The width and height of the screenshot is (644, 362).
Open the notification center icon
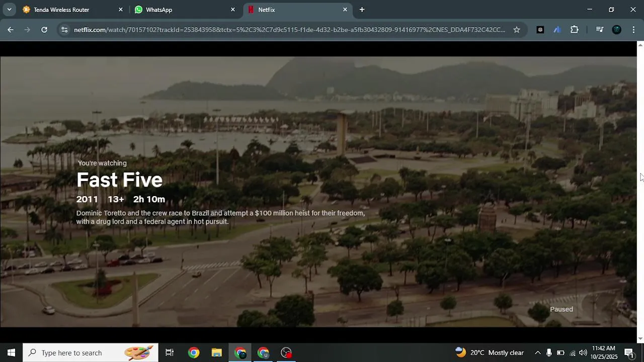click(x=629, y=352)
